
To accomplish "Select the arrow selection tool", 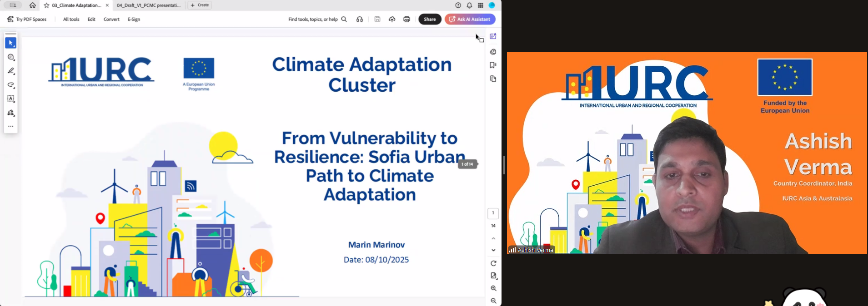I will coord(11,43).
